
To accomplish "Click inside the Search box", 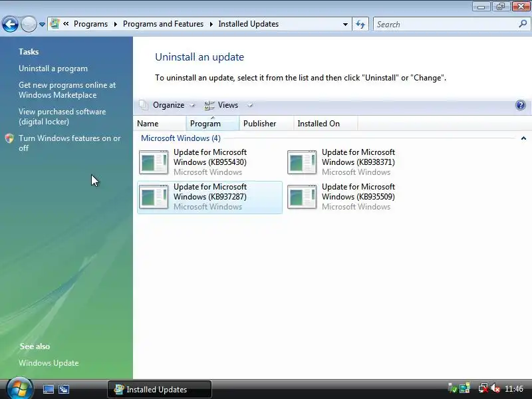I will click(445, 24).
